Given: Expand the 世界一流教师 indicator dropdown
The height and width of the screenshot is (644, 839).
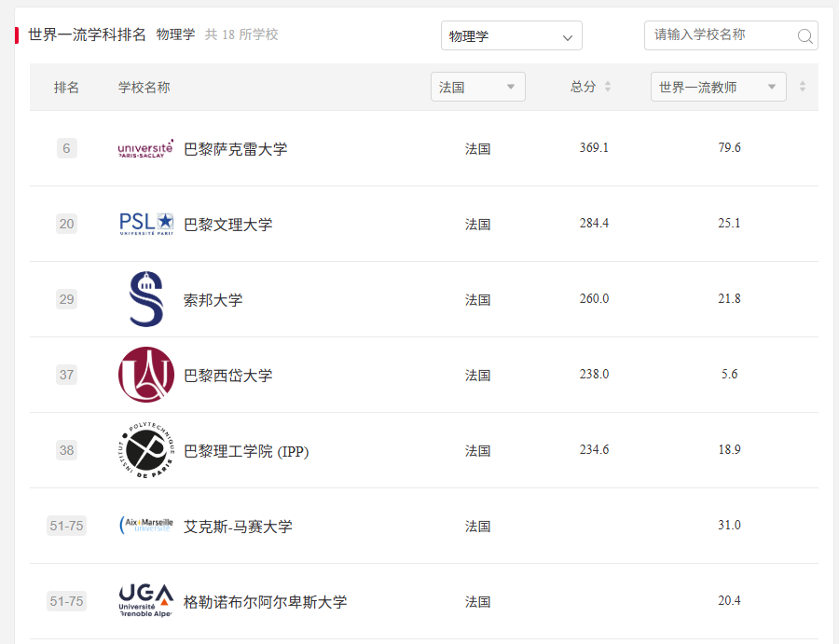Looking at the screenshot, I should tap(718, 87).
